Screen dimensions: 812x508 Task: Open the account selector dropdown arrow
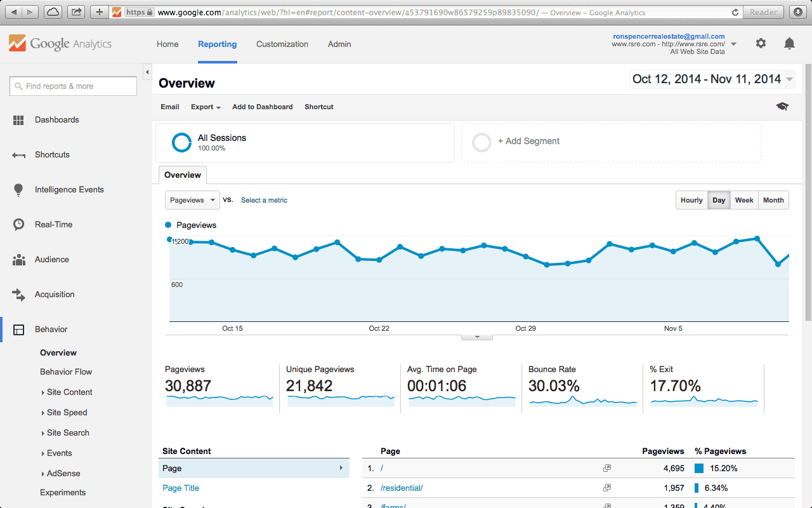734,44
